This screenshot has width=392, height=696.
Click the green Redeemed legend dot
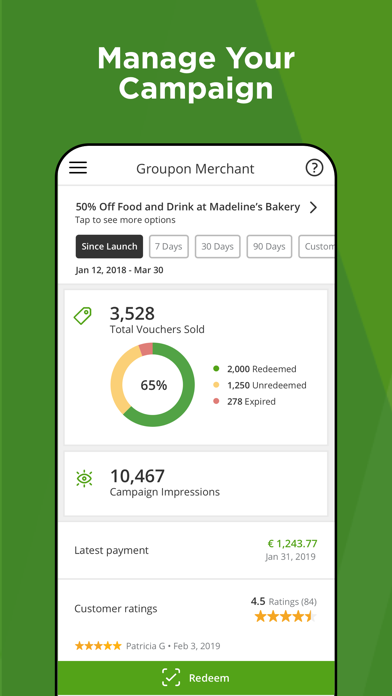coord(216,368)
